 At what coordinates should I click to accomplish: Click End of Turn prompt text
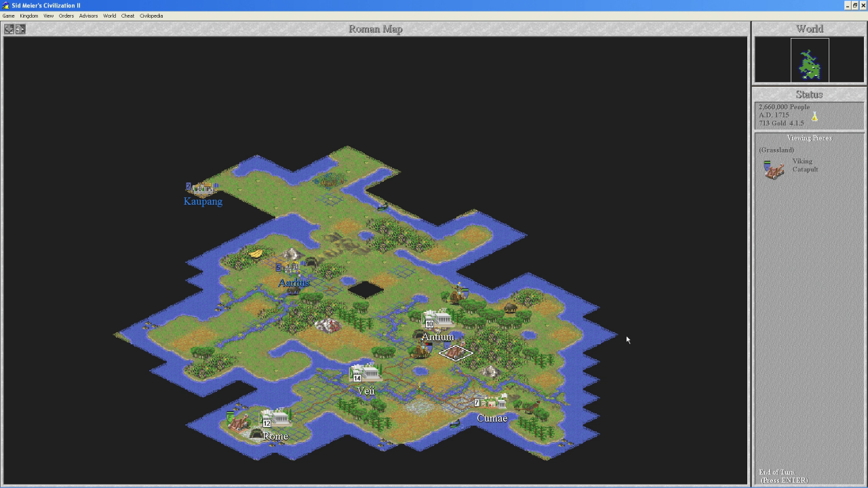pos(783,476)
